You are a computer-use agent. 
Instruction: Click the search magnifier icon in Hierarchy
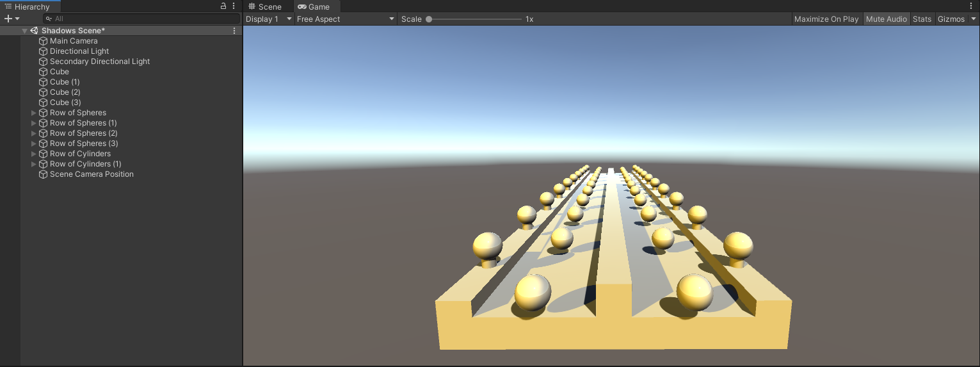[x=49, y=19]
